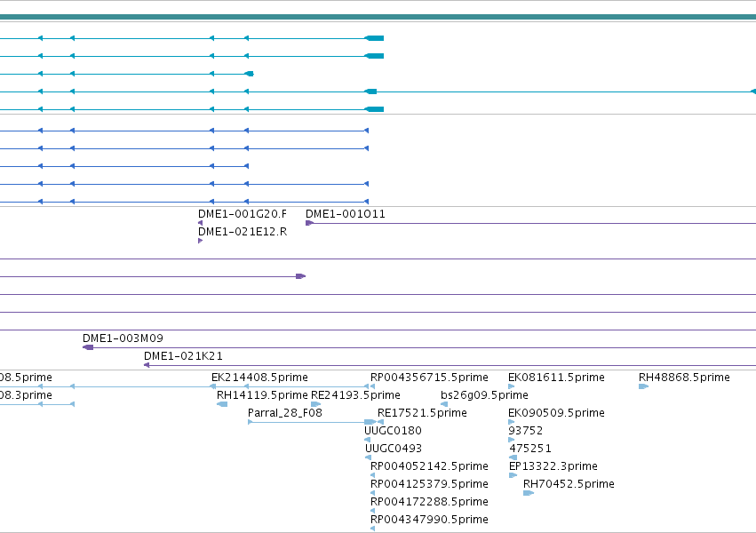This screenshot has height=533, width=756.
Task: Select the Parral_28_F08 label
Action: 285,413
